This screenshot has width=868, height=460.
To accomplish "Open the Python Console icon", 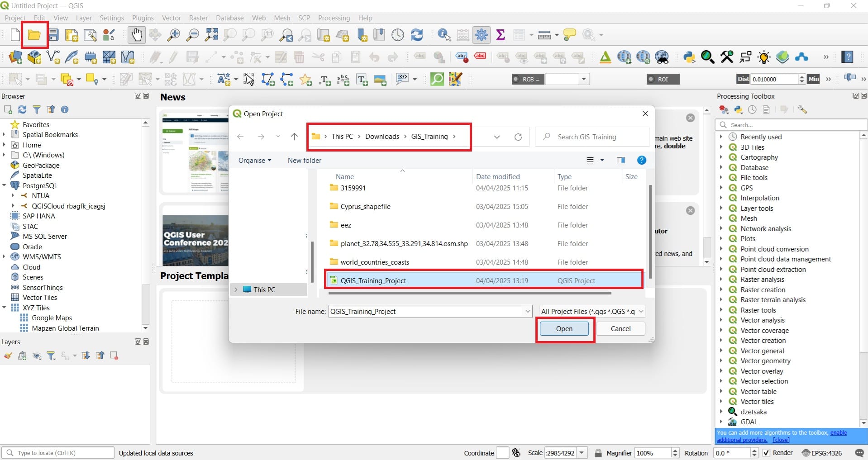I will point(689,57).
